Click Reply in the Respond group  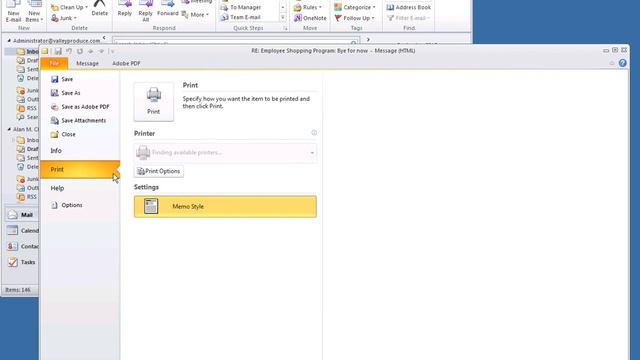pyautogui.click(x=124, y=9)
